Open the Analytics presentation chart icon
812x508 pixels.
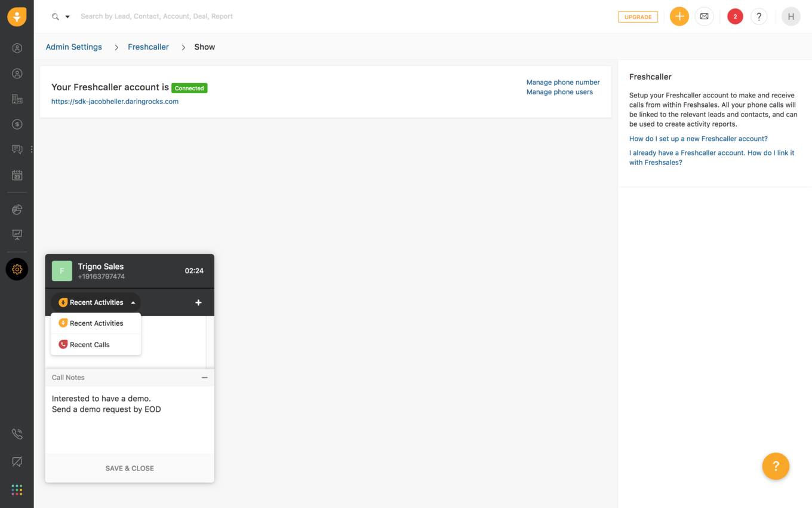point(17,234)
